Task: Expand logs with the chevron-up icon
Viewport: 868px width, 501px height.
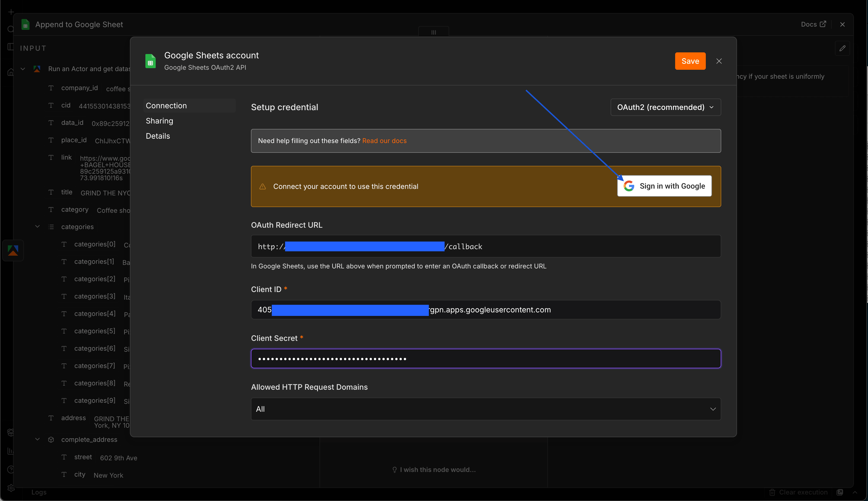Action: point(855,492)
